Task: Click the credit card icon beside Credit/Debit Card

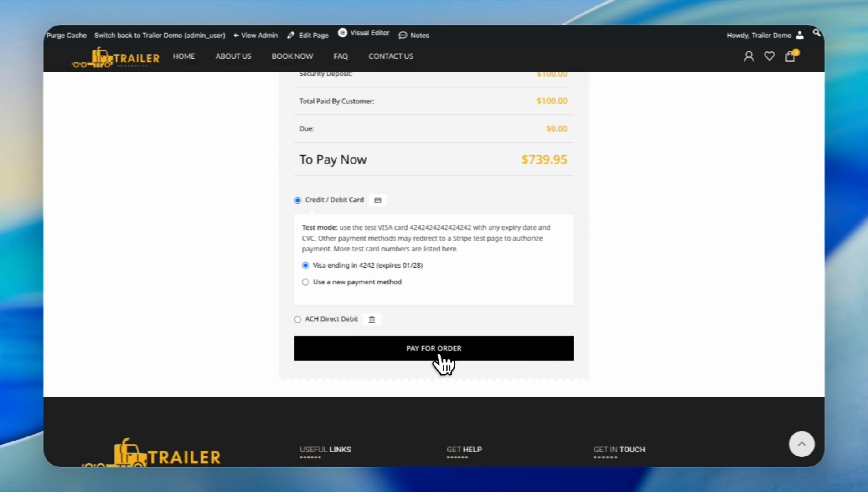Action: [x=377, y=200]
